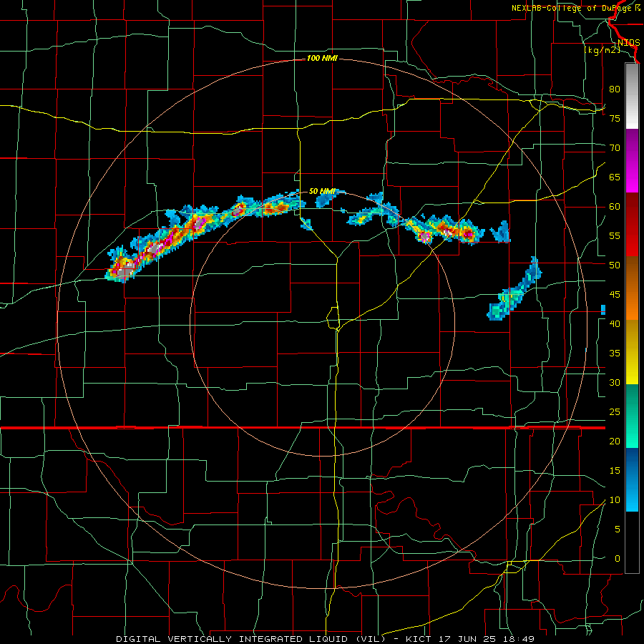Click the 60 scale value
The height and width of the screenshot is (644, 644).
coord(615,207)
